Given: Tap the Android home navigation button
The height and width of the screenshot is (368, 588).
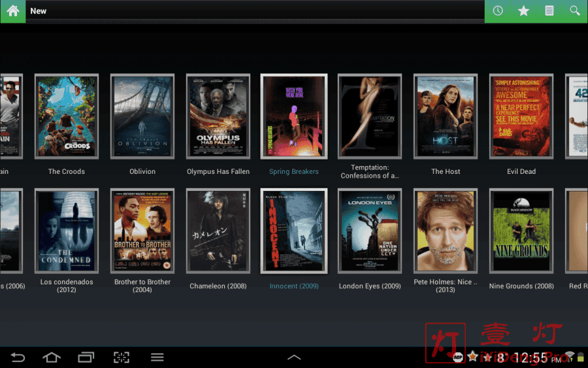Looking at the screenshot, I should 52,357.
